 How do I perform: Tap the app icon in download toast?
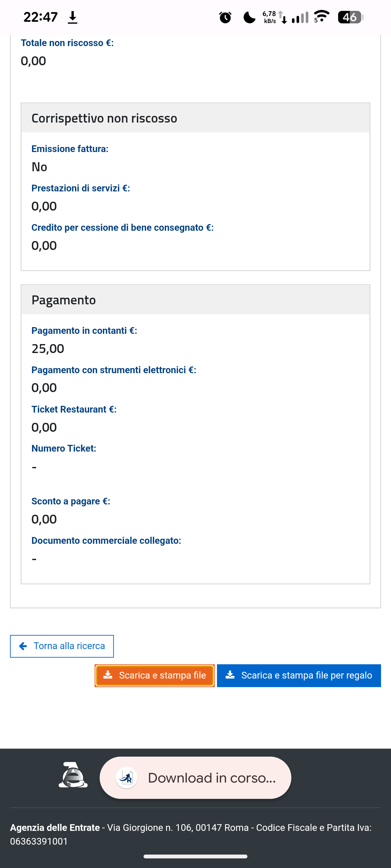pos(127,778)
